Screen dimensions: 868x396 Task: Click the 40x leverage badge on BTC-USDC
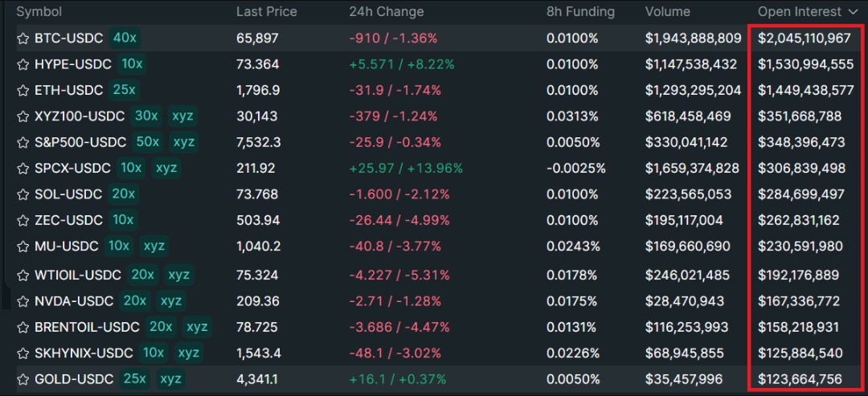(x=125, y=39)
